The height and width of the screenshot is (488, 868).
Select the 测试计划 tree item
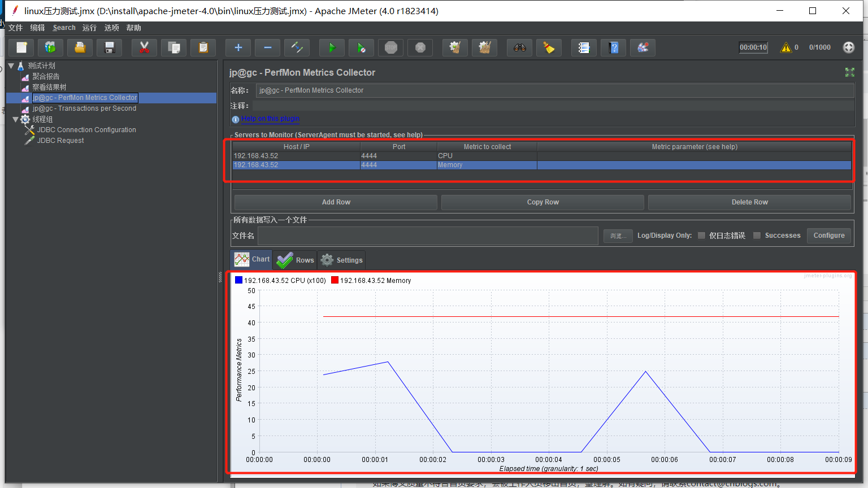[42, 66]
